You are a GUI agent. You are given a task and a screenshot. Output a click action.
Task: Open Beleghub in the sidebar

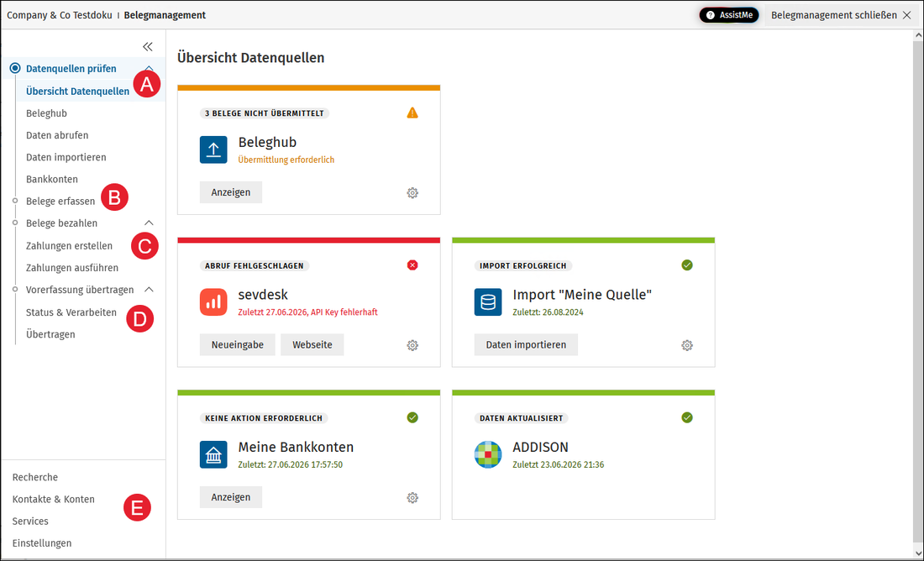[x=46, y=113]
